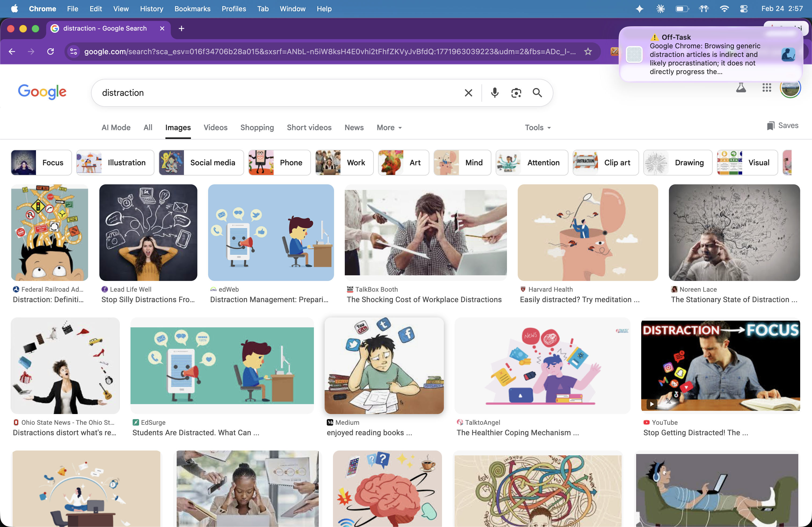Expand the Tools dropdown
This screenshot has width=812, height=527.
(x=537, y=127)
